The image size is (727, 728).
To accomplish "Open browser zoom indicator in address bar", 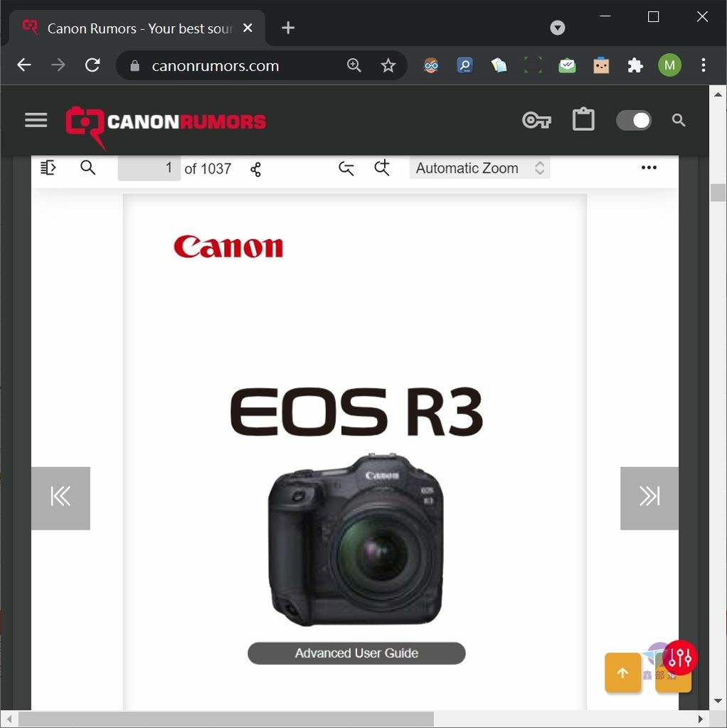I will 354,65.
